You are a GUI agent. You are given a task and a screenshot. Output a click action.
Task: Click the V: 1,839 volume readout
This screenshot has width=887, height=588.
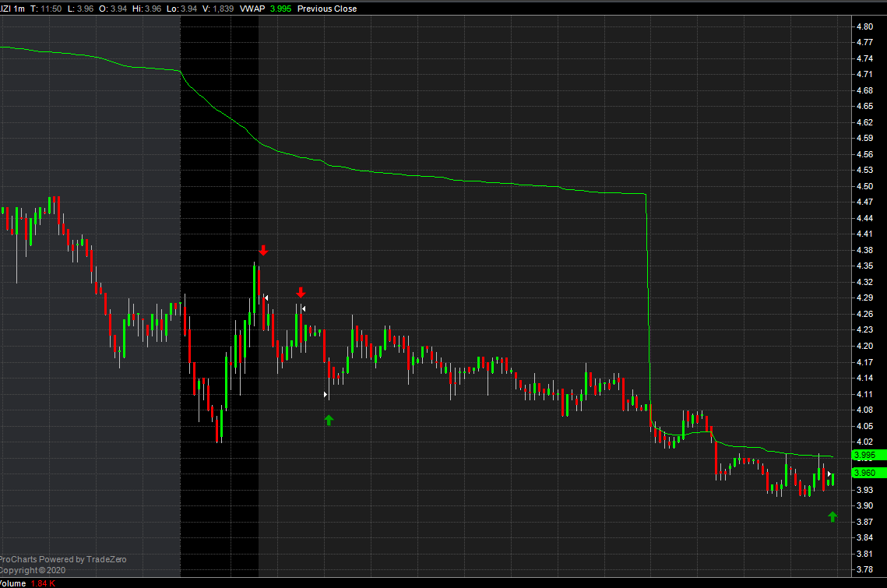218,9
